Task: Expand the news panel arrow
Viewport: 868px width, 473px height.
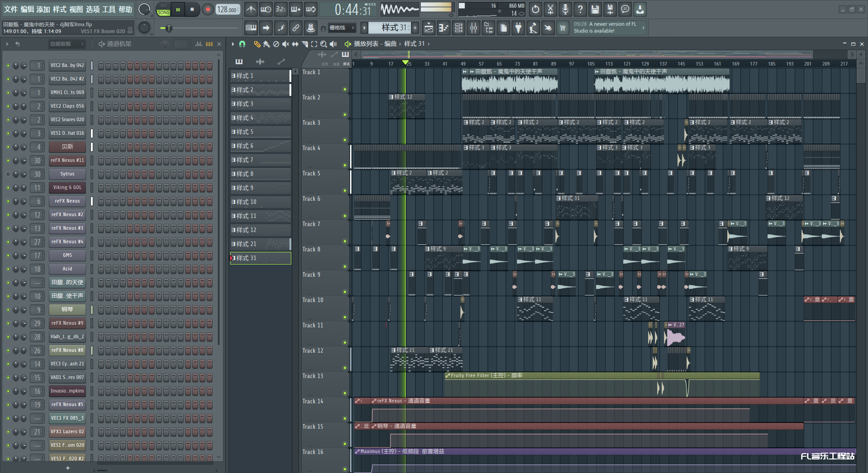Action: point(643,28)
